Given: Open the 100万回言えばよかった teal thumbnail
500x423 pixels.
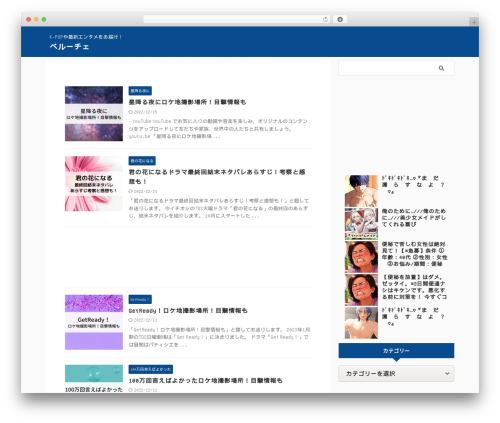Looking at the screenshot, I should tap(94, 379).
